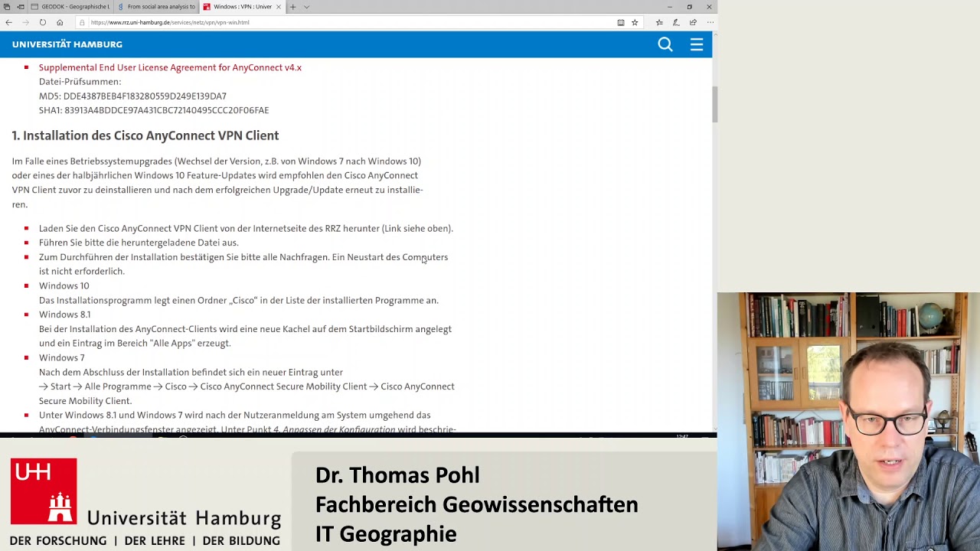The width and height of the screenshot is (980, 551).
Task: Click 'Datei-Prüfsummen:' text
Action: (80, 82)
